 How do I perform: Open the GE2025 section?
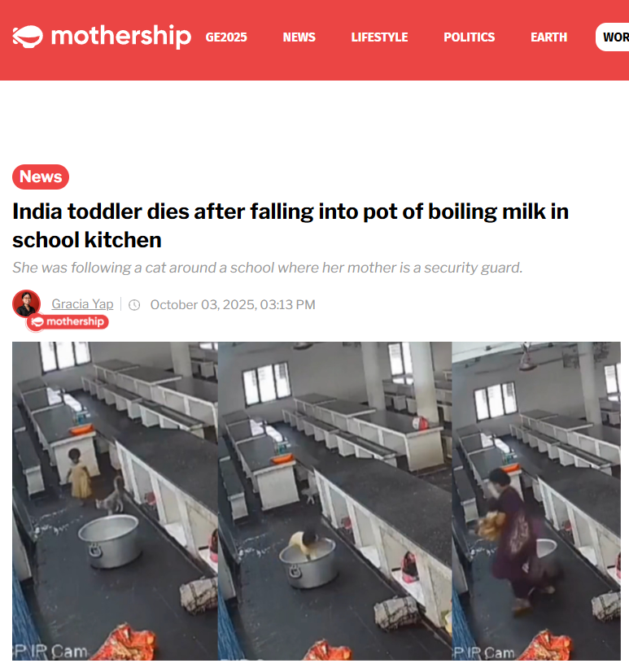[x=226, y=37]
